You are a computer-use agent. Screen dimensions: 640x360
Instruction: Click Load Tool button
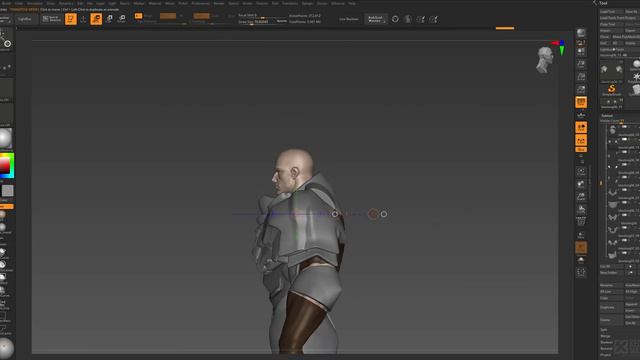click(x=611, y=11)
